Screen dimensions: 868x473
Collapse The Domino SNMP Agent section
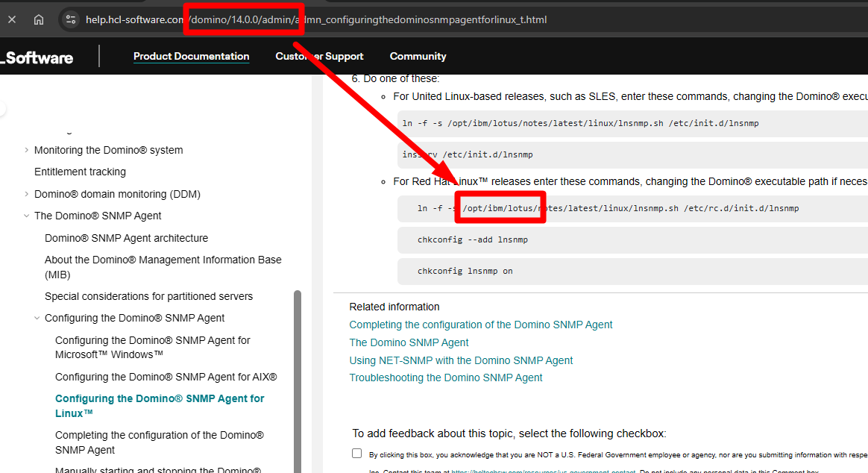click(27, 216)
